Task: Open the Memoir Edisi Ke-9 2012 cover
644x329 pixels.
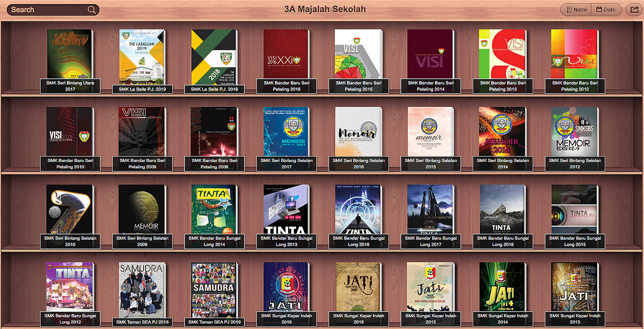Action: (x=574, y=132)
